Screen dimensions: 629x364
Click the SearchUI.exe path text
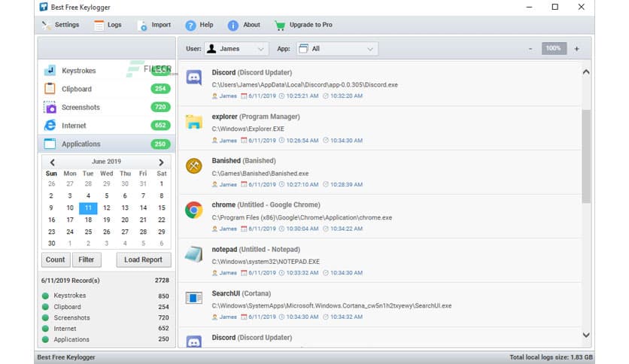[x=332, y=306]
